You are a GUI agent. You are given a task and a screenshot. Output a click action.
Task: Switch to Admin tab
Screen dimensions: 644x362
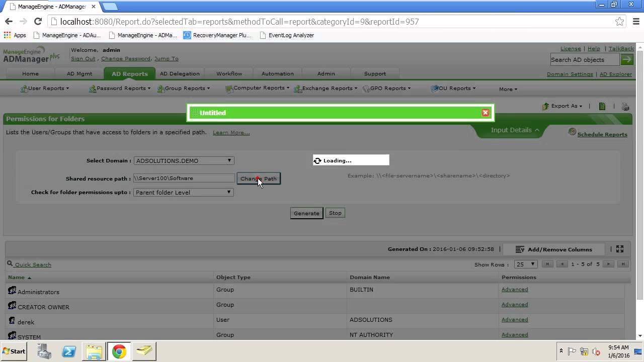tap(326, 73)
